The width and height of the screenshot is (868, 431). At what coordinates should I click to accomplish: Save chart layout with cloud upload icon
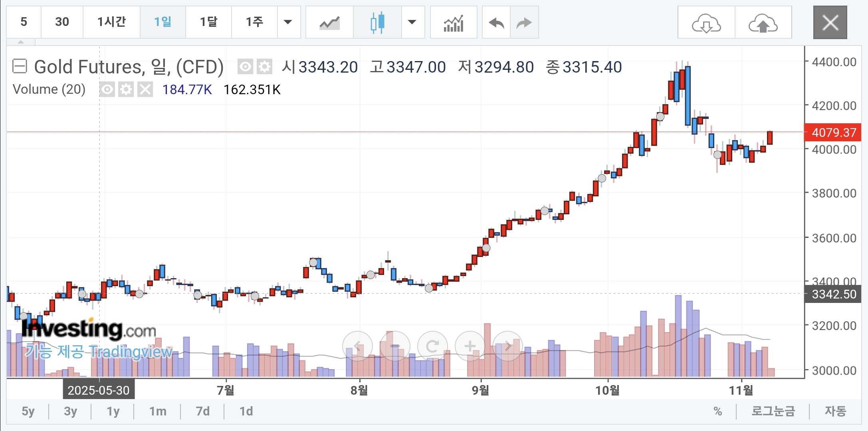763,22
